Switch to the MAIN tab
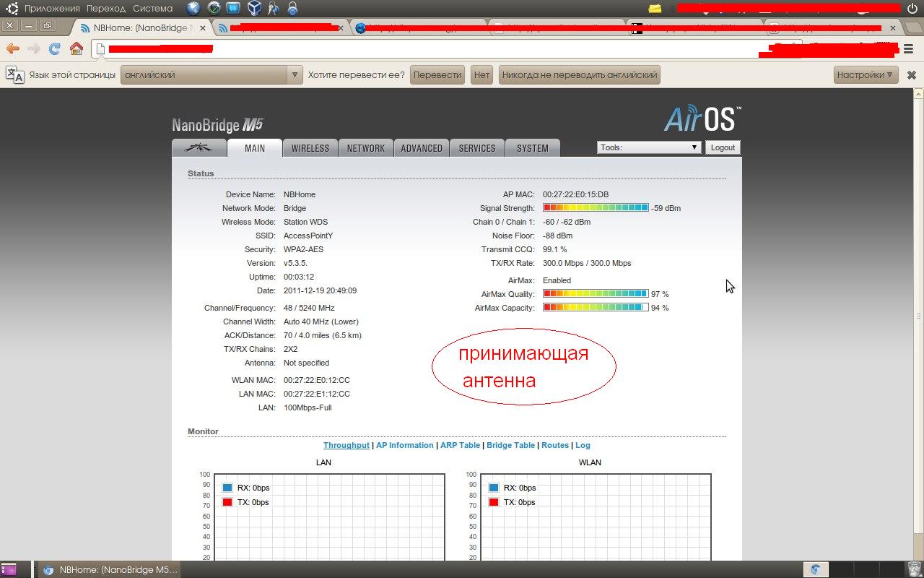This screenshot has height=578, width=924. click(x=255, y=147)
